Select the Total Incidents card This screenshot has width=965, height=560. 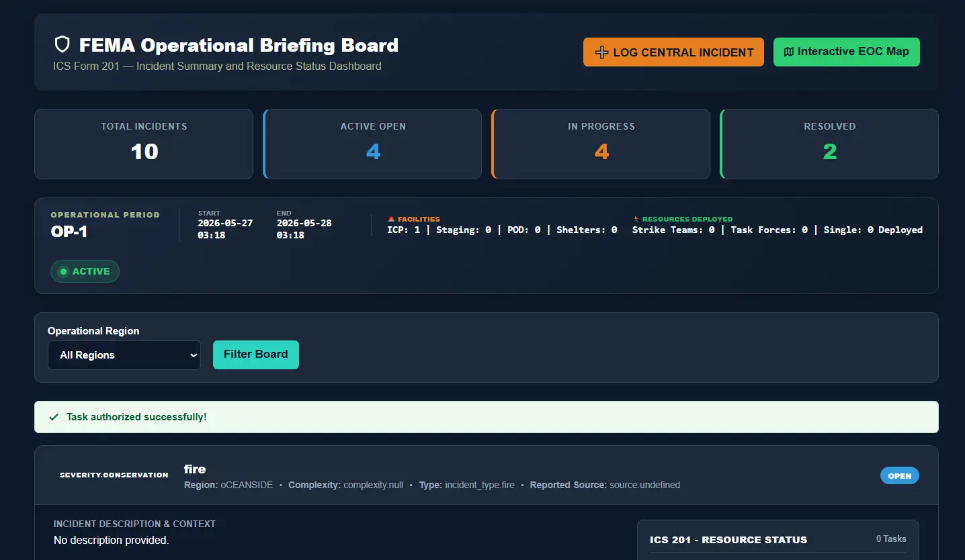click(144, 144)
